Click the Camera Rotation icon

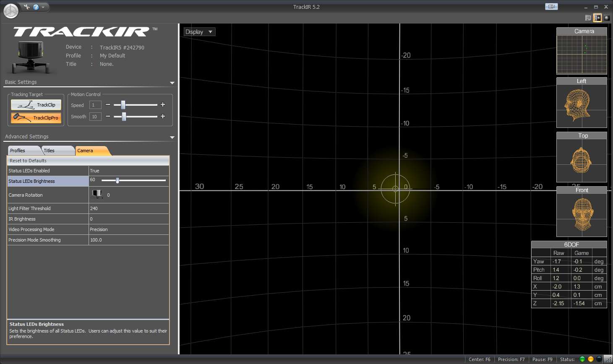coord(97,194)
